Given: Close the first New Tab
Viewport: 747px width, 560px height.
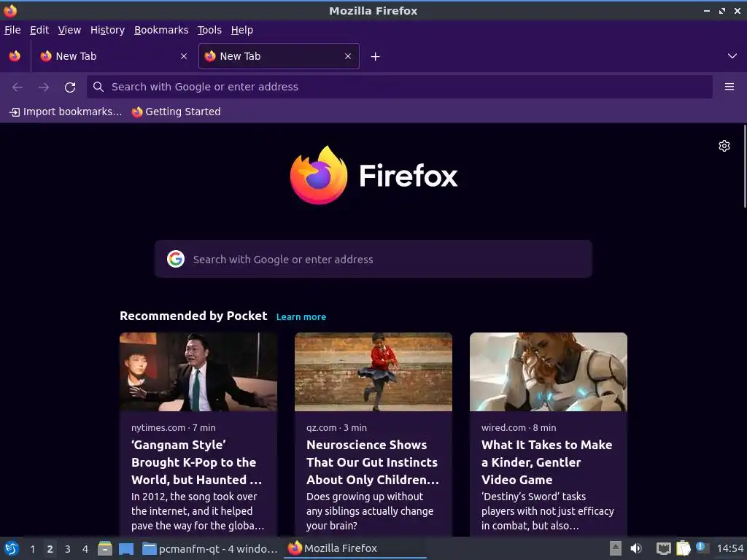Looking at the screenshot, I should coord(184,56).
